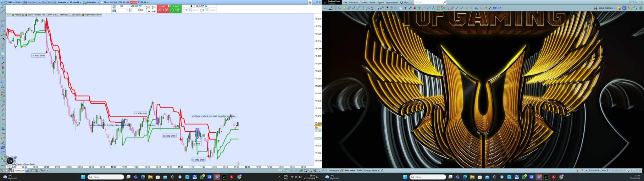The width and height of the screenshot is (644, 181).
Task: Enable the S stop checkbox
Action: coord(201,10)
